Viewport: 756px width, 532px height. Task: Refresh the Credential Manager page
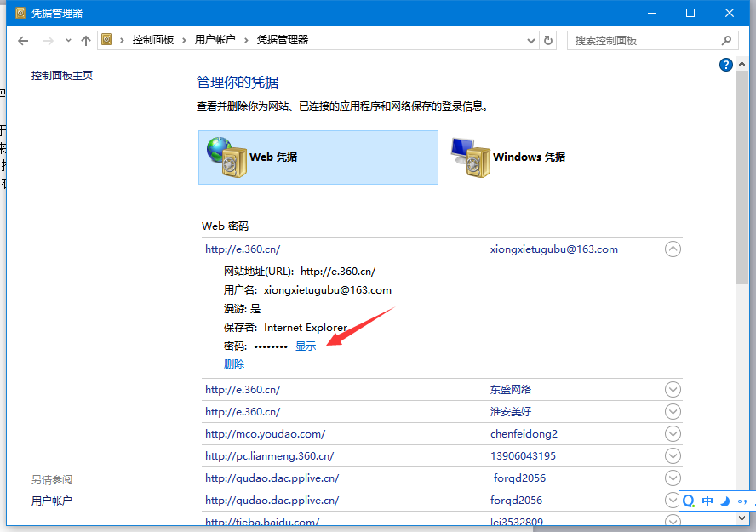pos(548,41)
